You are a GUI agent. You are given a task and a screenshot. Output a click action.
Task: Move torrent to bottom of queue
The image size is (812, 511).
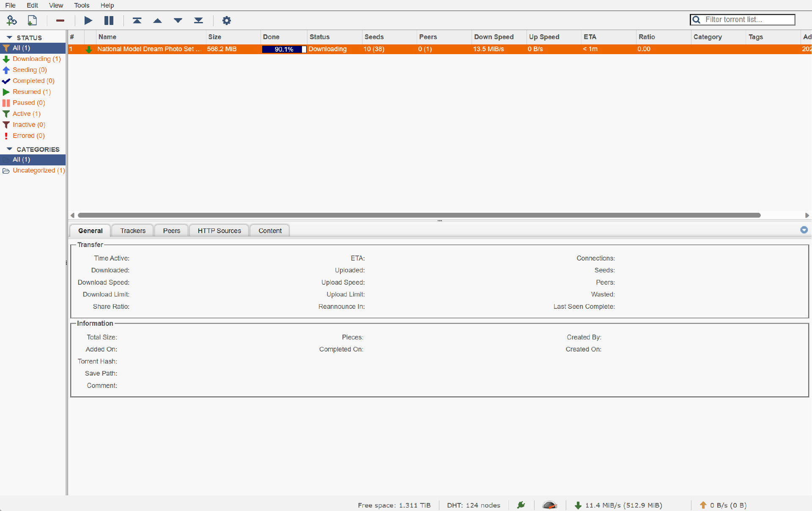pos(198,20)
